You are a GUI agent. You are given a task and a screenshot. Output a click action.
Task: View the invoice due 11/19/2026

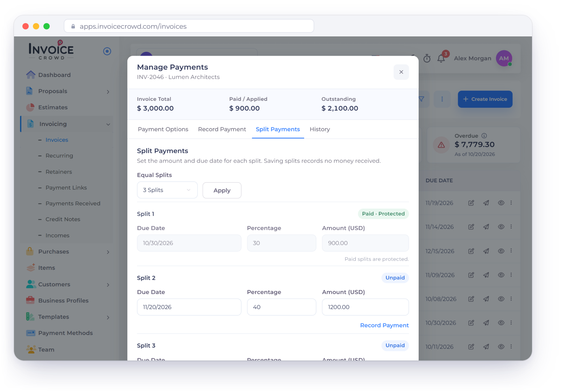[x=501, y=203]
